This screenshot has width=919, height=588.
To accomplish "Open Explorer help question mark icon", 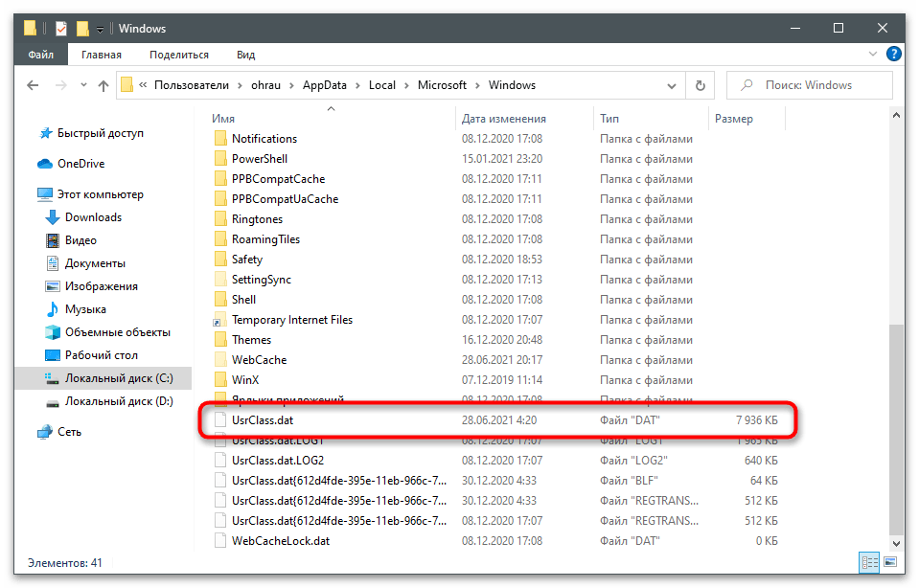I will tap(894, 54).
